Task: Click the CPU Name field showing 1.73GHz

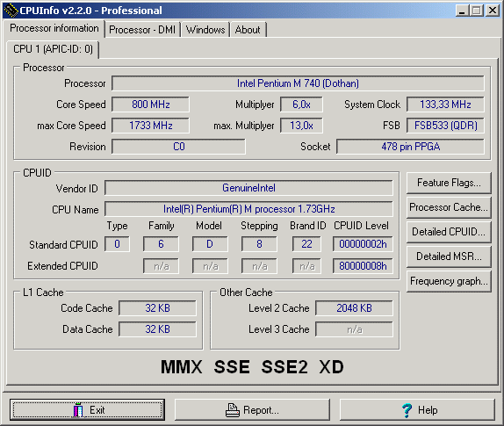Action: 248,209
